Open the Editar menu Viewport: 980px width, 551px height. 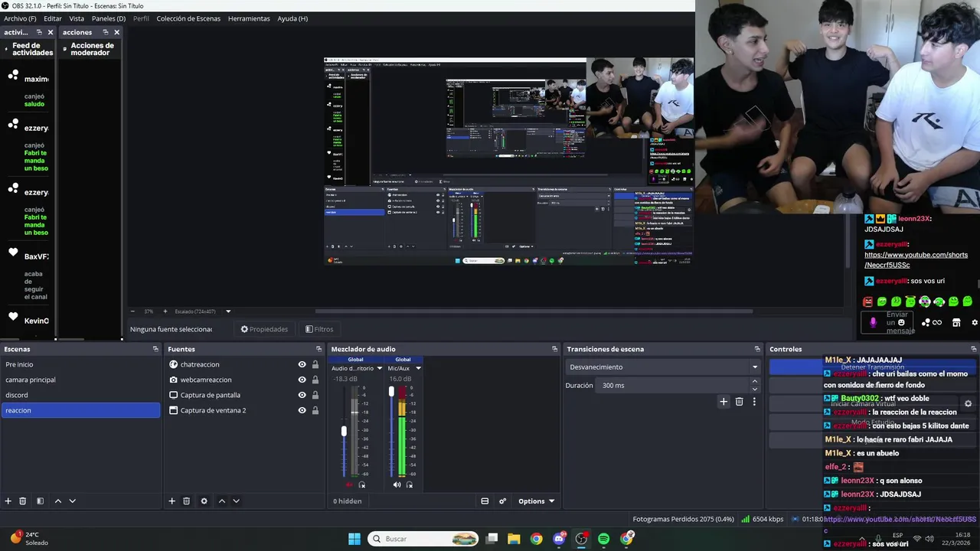(x=53, y=18)
